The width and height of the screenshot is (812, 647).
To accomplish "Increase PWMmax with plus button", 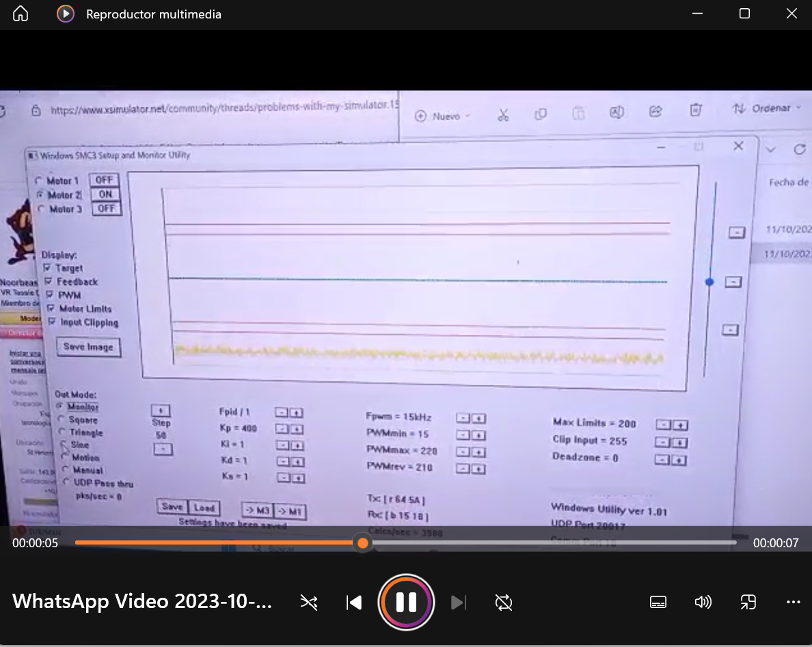I will (479, 452).
